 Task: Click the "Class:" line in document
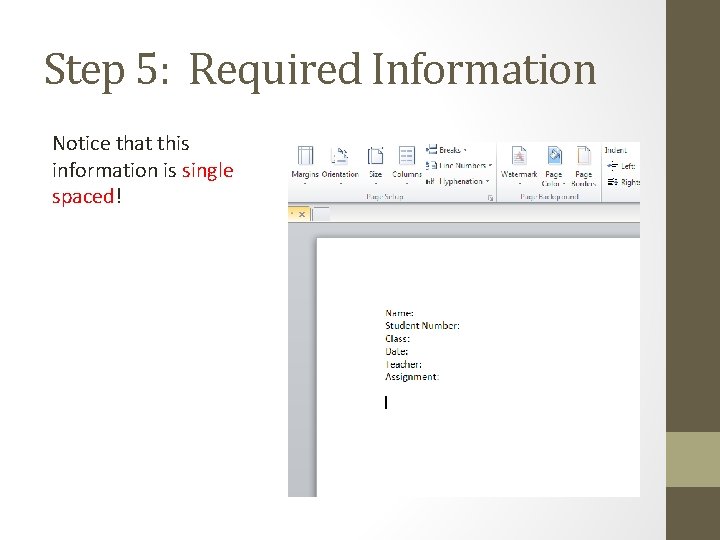point(397,338)
